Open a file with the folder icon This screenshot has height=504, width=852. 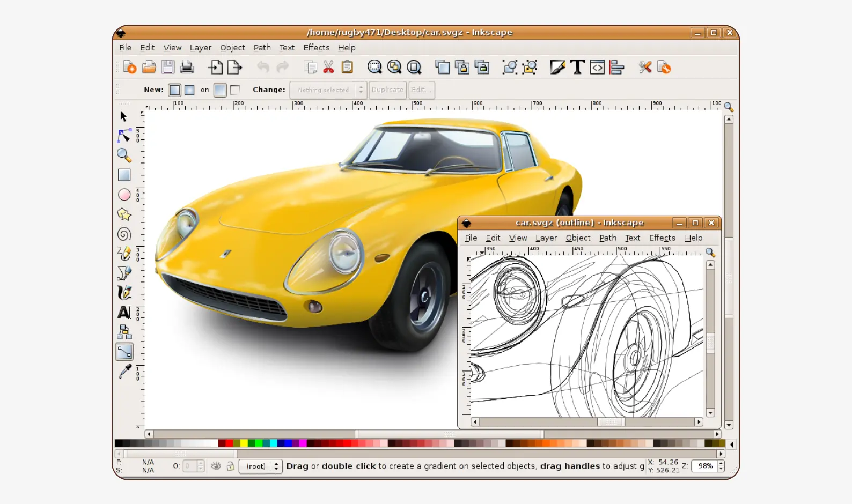pos(149,67)
